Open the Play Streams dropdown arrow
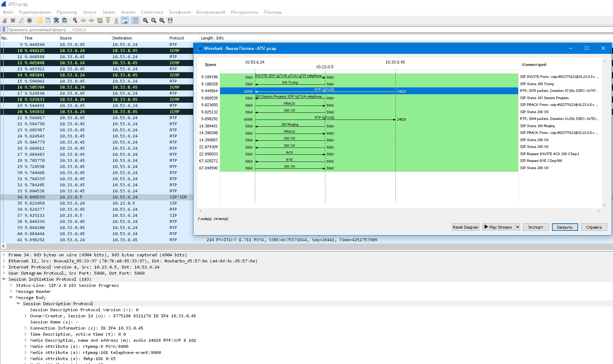The height and width of the screenshot is (364, 613). 517,227
